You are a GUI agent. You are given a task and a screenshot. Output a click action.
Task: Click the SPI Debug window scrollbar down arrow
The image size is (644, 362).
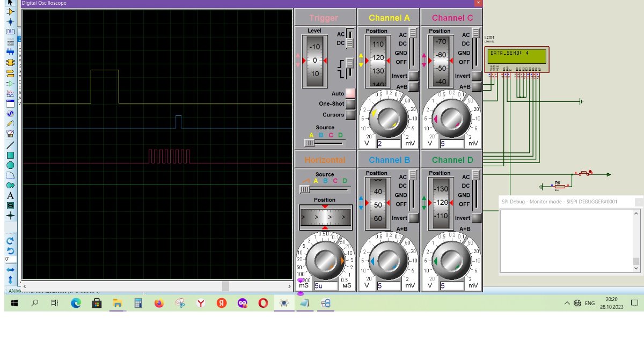[x=636, y=268]
